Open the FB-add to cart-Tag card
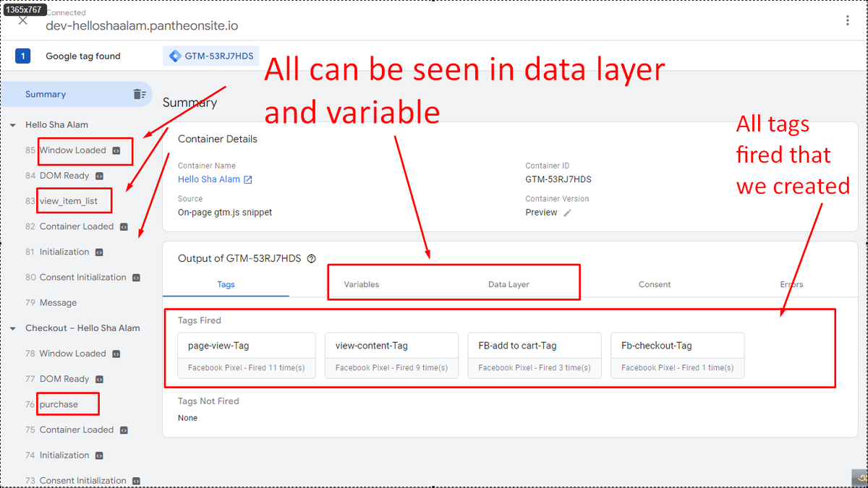Viewport: 868px width, 488px height. (535, 356)
